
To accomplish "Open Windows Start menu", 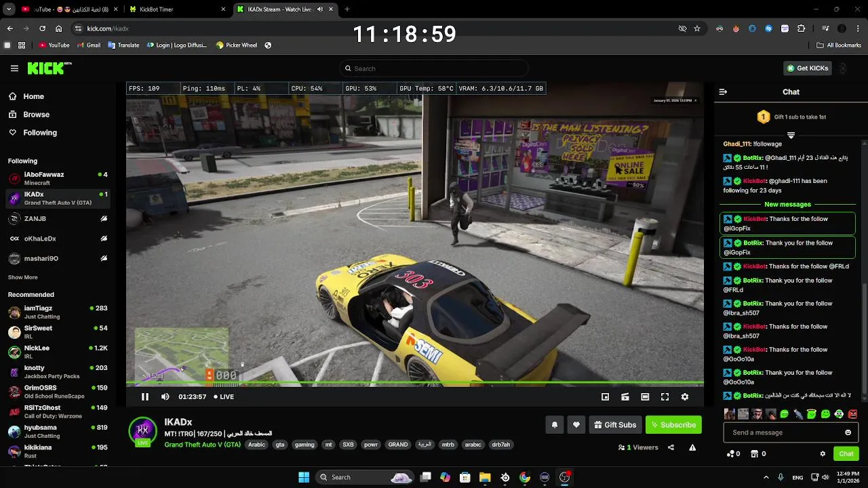I will (304, 477).
